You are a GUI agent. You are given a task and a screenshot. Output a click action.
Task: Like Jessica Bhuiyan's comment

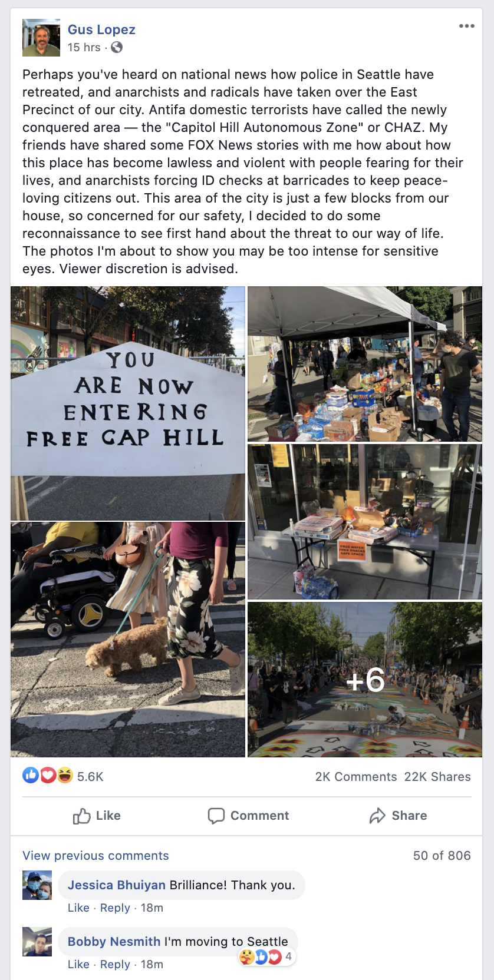[78, 908]
